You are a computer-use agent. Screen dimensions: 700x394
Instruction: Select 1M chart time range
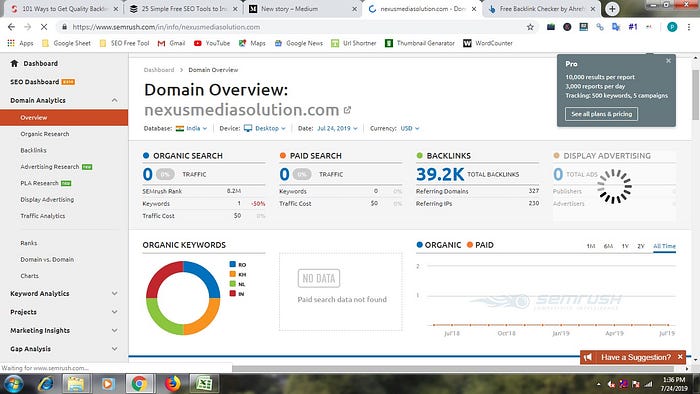(591, 246)
